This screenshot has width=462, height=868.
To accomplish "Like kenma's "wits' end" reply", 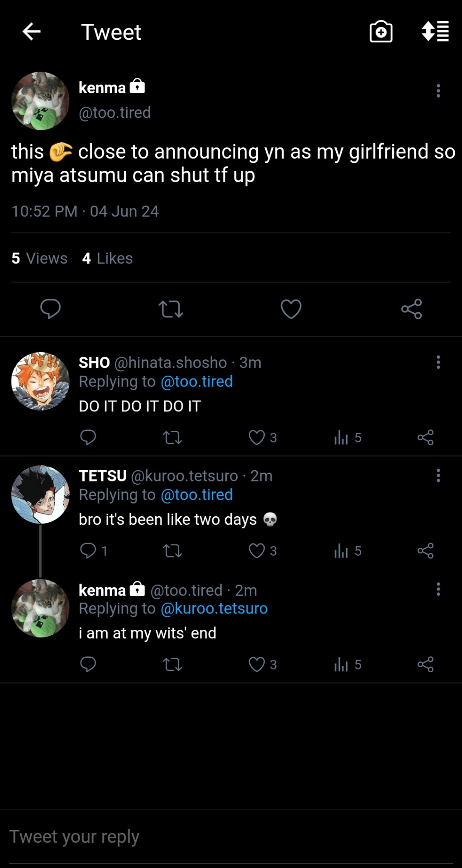I will (x=257, y=664).
